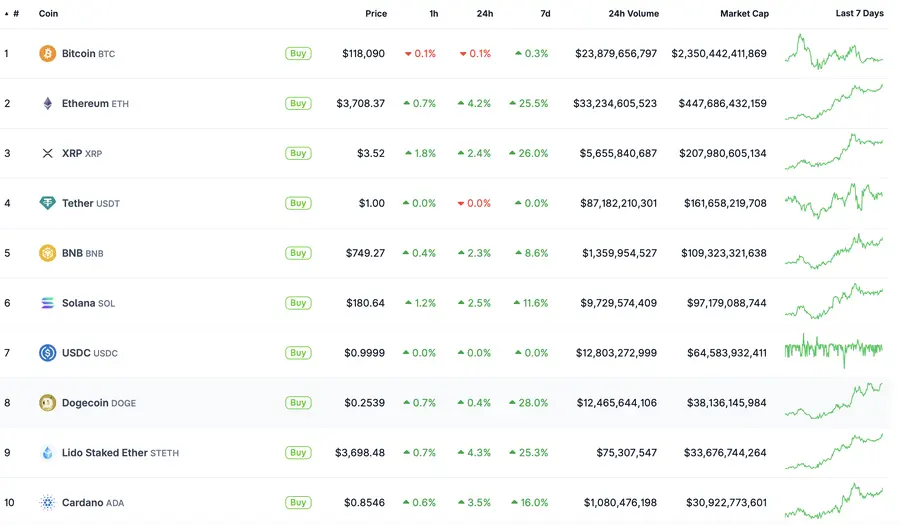The image size is (900, 525).
Task: Select Bitcoin market cap $2,350,442,411,869
Action: pos(719,53)
